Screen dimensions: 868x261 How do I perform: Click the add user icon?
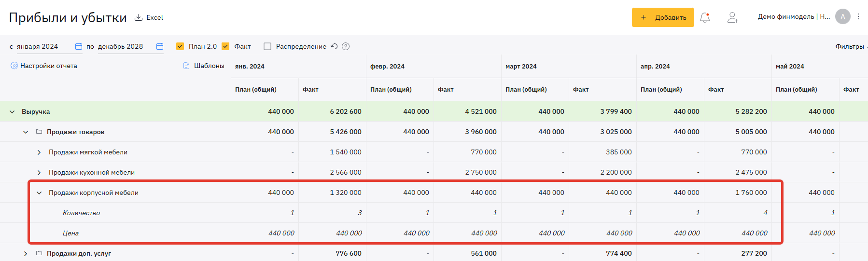click(732, 18)
